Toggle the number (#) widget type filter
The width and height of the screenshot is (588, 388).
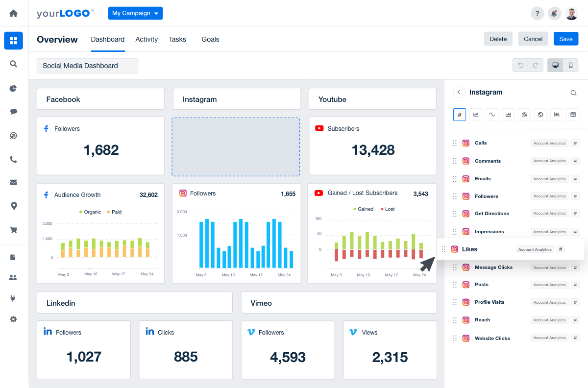tap(460, 115)
